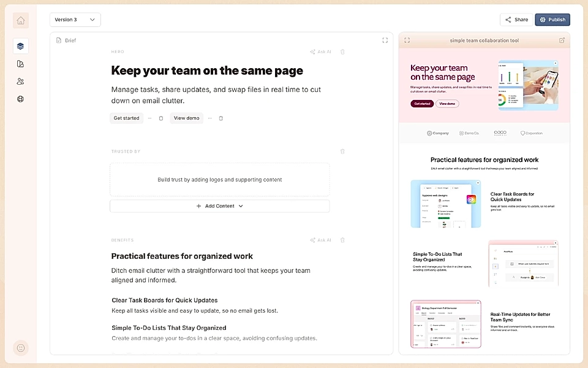Expand the preview panel with arrows icon
The image size is (588, 368).
[x=407, y=40]
